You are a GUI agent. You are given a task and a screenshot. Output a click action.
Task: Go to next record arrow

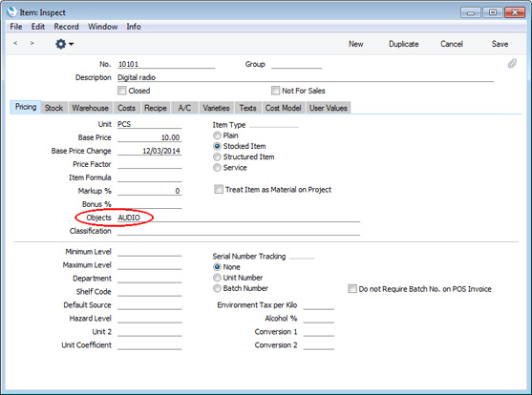(32, 43)
